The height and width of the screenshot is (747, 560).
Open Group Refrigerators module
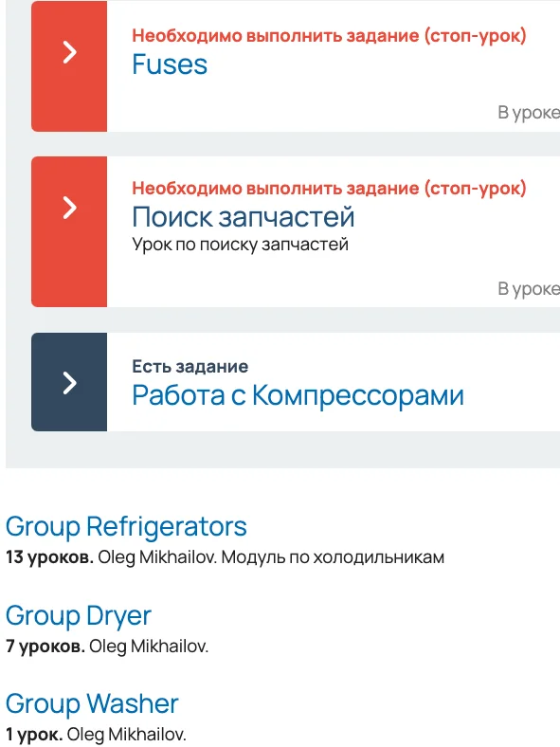(126, 527)
